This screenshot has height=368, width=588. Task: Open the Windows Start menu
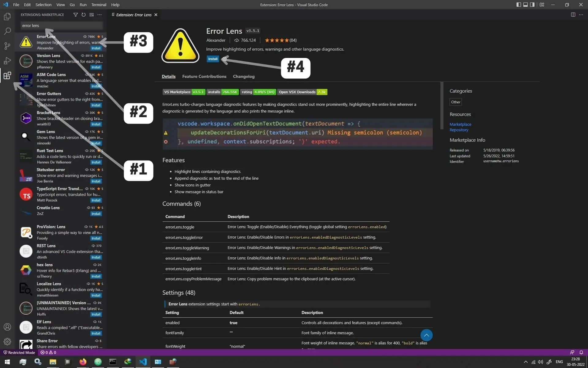(x=7, y=362)
